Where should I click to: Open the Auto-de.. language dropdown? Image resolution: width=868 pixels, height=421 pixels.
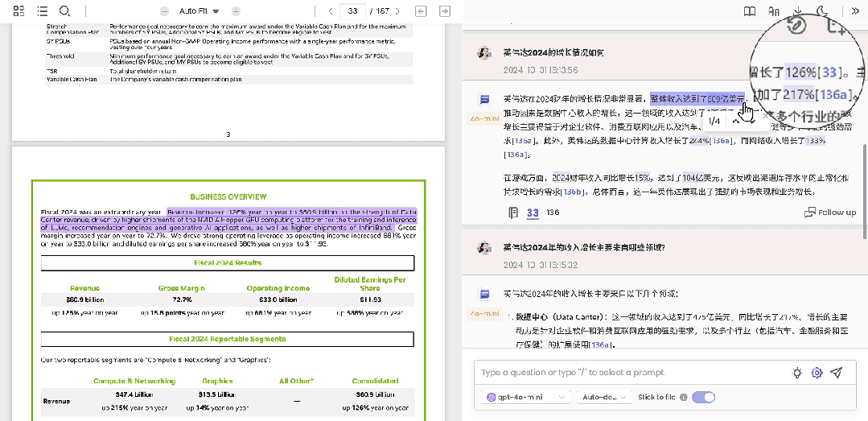click(604, 397)
